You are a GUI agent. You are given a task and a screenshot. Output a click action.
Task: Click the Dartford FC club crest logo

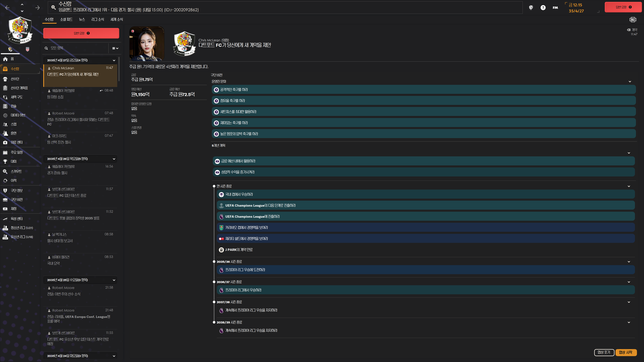20,30
